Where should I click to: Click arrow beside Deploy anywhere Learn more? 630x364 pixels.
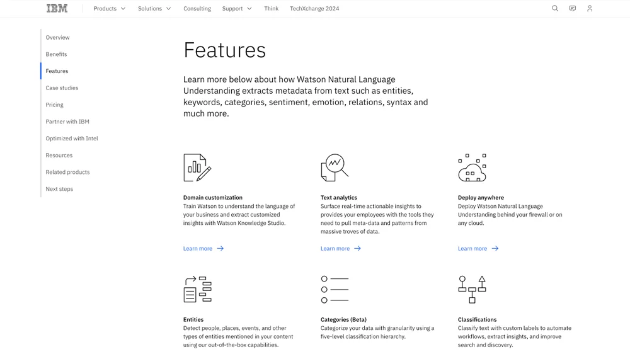(x=495, y=249)
